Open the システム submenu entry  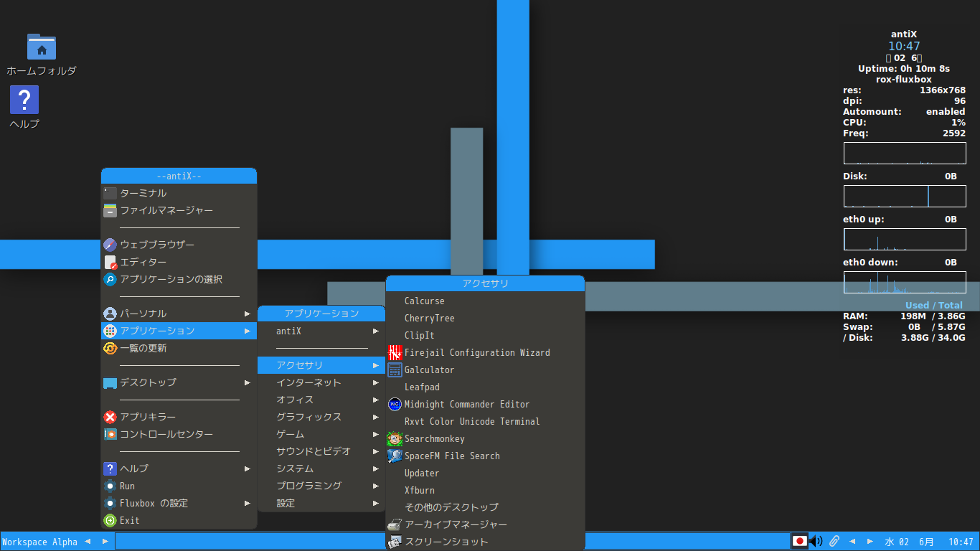321,468
